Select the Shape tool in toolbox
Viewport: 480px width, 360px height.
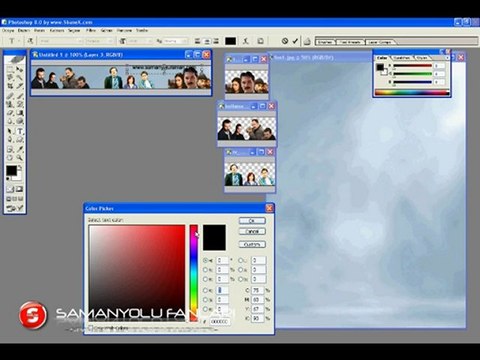[x=20, y=139]
